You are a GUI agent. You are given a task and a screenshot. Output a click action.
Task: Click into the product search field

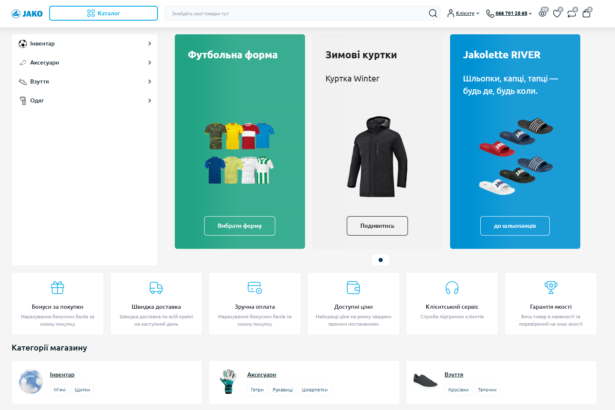pos(295,13)
